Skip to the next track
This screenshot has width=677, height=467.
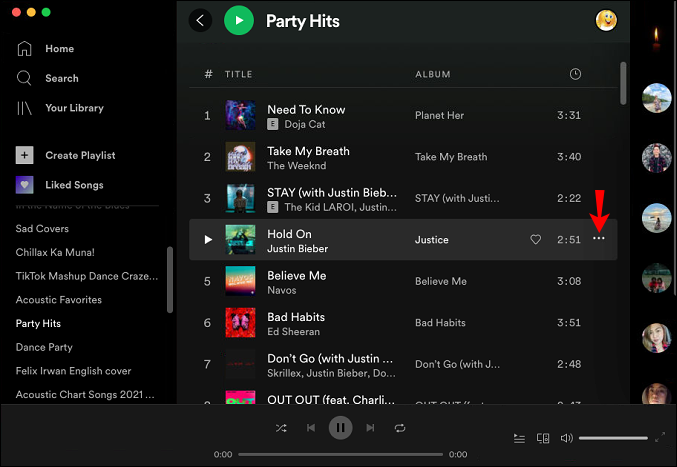coord(370,428)
